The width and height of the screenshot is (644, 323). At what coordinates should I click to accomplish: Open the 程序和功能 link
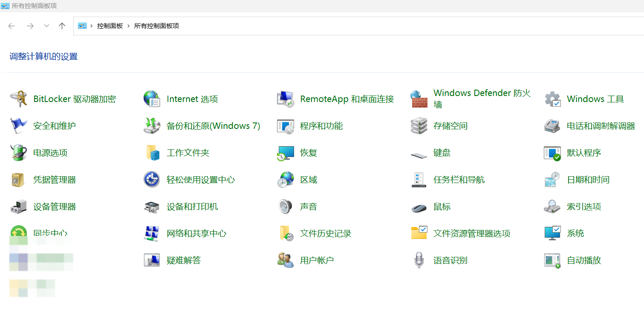coord(321,126)
